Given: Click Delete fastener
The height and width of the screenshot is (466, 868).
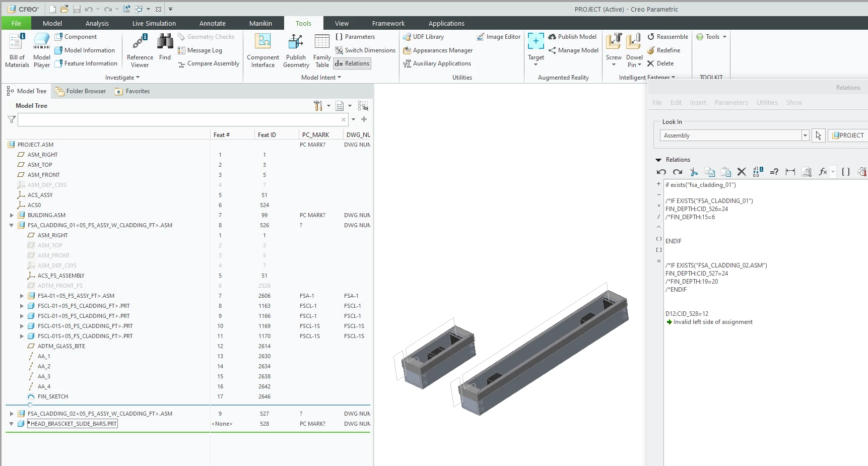Looking at the screenshot, I should tap(660, 63).
